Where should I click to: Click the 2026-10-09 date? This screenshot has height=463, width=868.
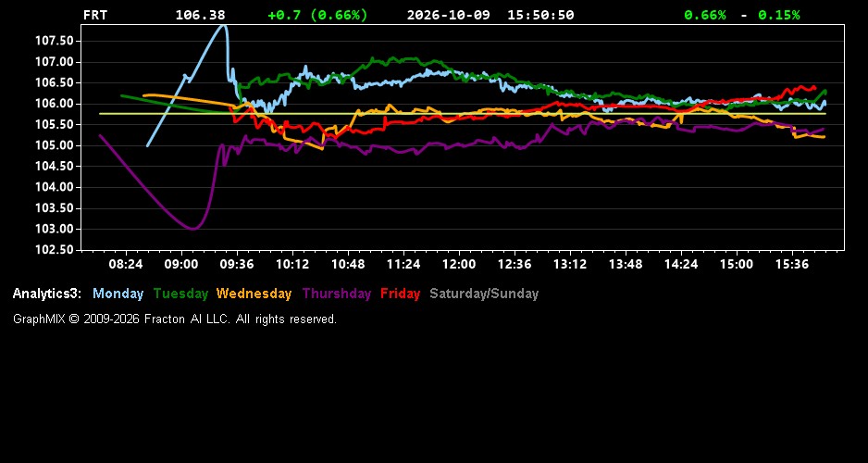(x=449, y=15)
